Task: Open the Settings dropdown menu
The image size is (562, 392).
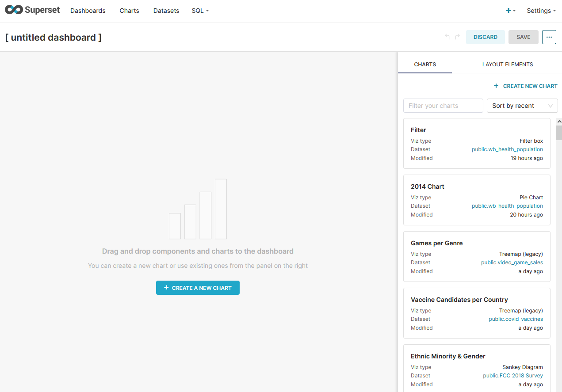Action: (x=540, y=10)
